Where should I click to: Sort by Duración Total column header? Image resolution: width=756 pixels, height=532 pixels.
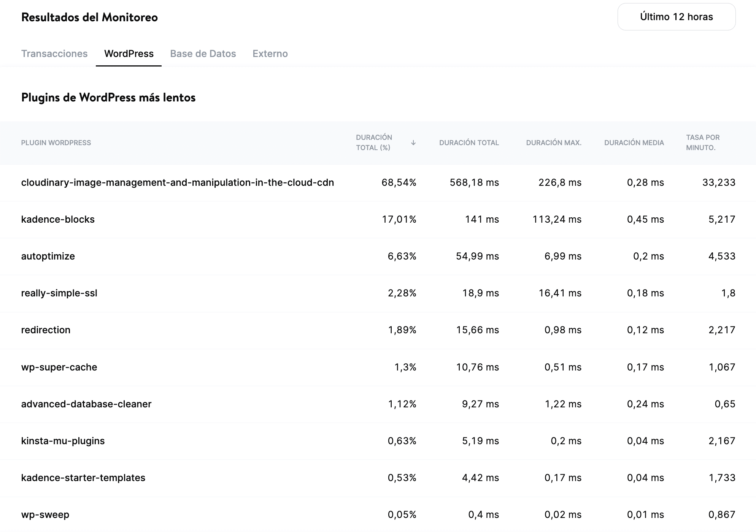coord(469,143)
